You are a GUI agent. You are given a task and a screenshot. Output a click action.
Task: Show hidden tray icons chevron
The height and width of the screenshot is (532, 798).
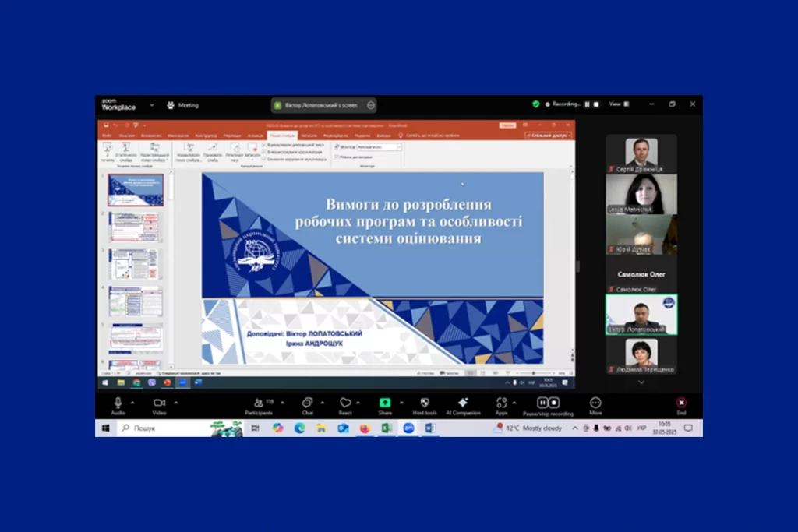click(575, 428)
